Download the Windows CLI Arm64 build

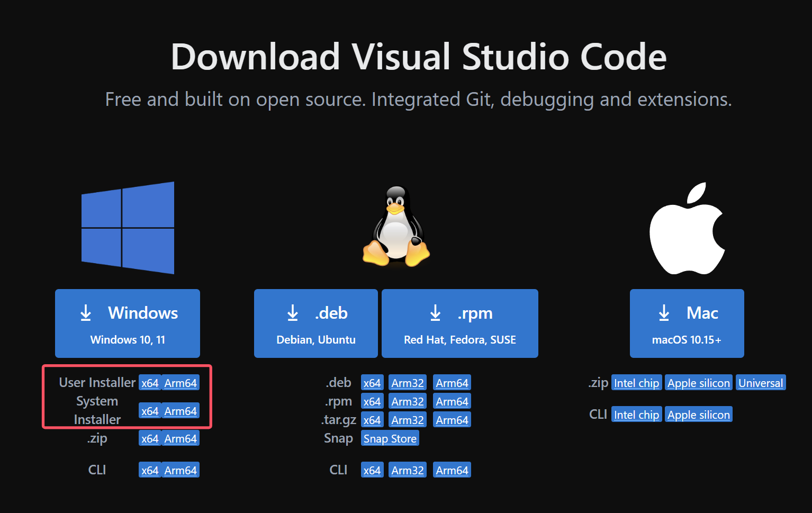pyautogui.click(x=181, y=470)
